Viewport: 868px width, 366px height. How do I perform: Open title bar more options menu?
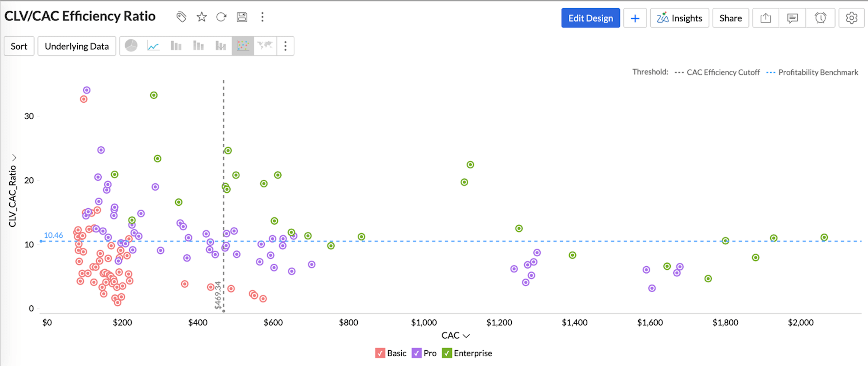[262, 17]
